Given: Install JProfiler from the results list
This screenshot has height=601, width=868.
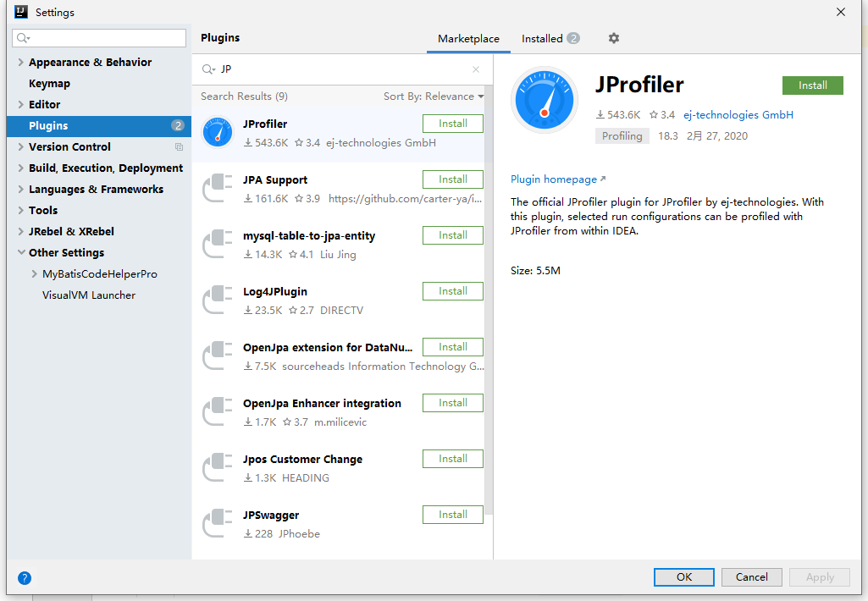Looking at the screenshot, I should 453,124.
